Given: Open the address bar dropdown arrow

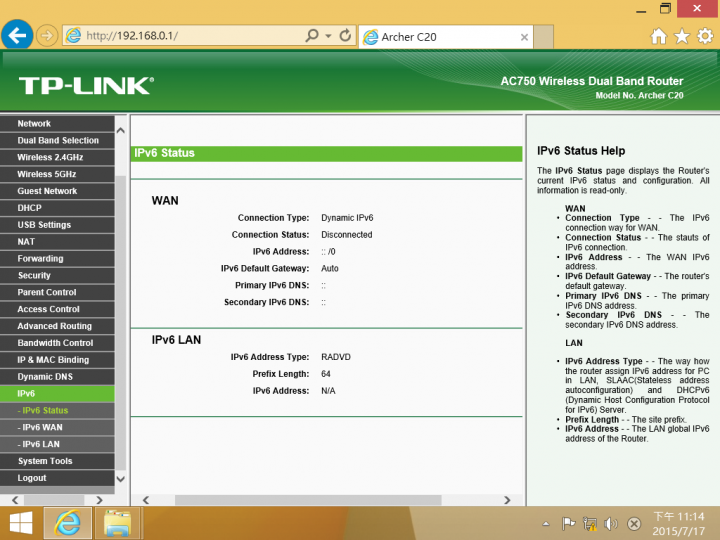Looking at the screenshot, I should (328, 36).
